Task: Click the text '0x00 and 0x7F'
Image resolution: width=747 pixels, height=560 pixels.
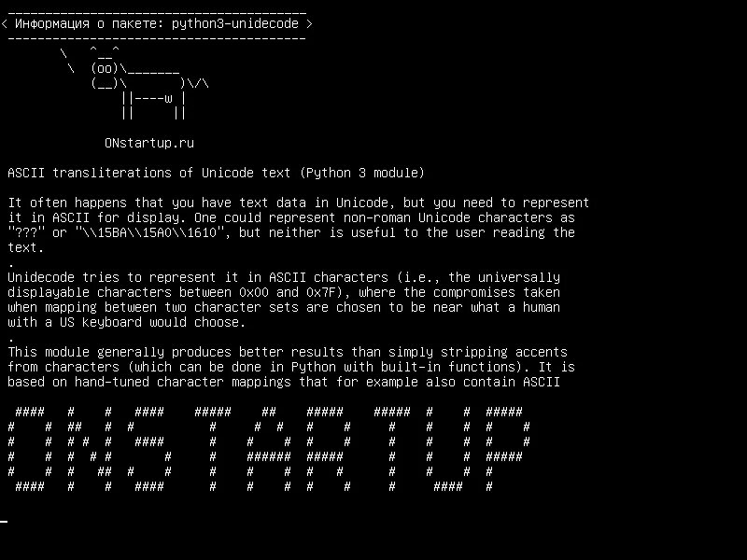Action: [x=288, y=292]
